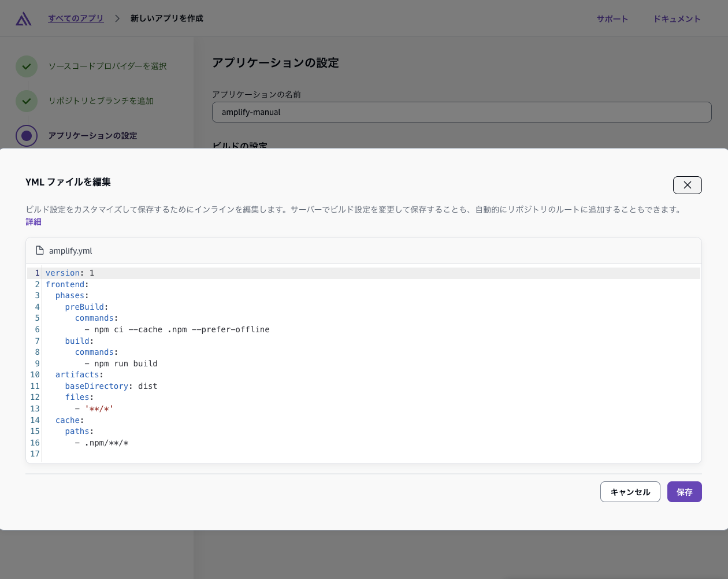Click line number 17 in gutter
Image resolution: width=728 pixels, height=579 pixels.
35,454
